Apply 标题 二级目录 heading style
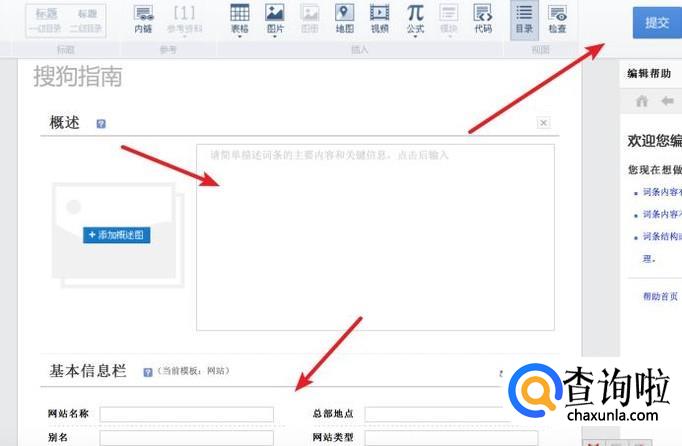This screenshot has height=446, width=682. 86,20
